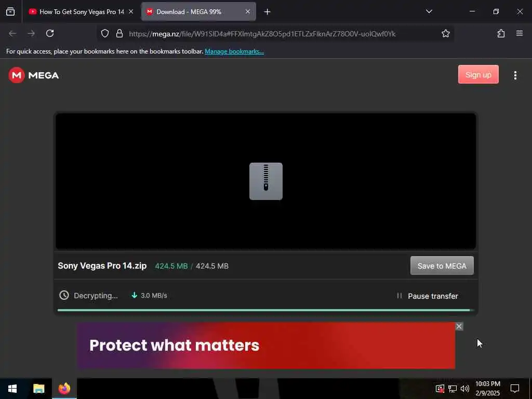Open the Manage bookmarks link
The width and height of the screenshot is (532, 399).
coord(234,51)
